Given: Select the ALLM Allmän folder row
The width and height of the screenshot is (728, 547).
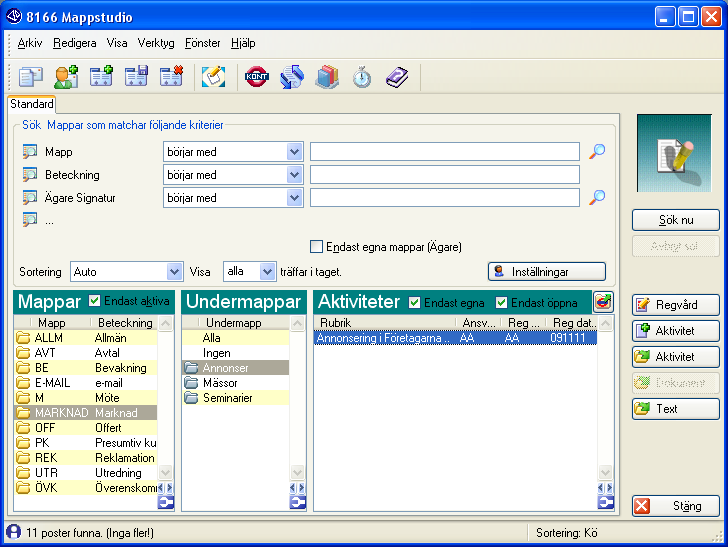Looking at the screenshot, I should tap(86, 338).
